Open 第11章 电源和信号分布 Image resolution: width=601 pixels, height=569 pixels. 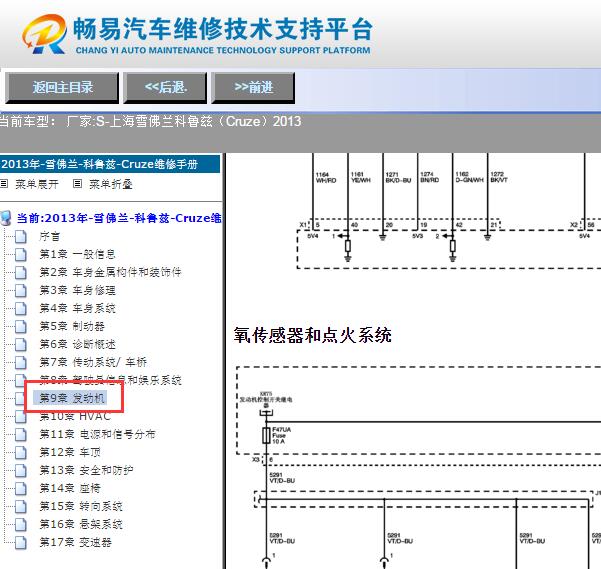coord(97,434)
